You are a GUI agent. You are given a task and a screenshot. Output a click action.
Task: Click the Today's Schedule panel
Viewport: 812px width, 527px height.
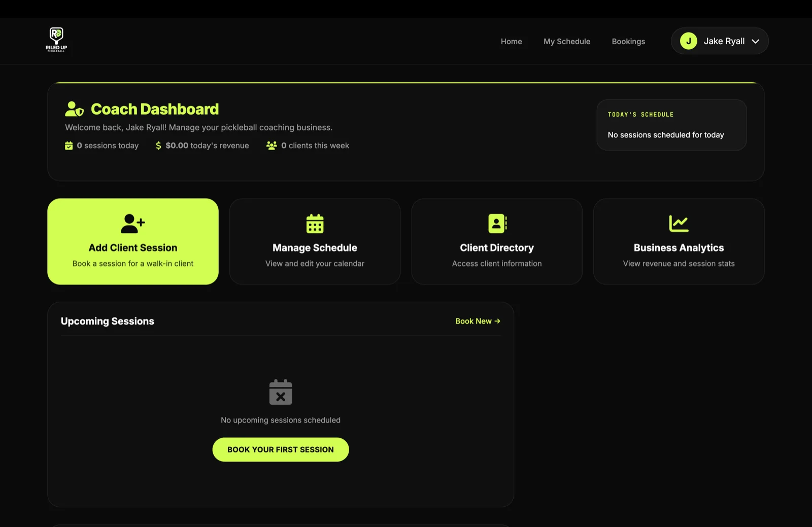click(671, 125)
